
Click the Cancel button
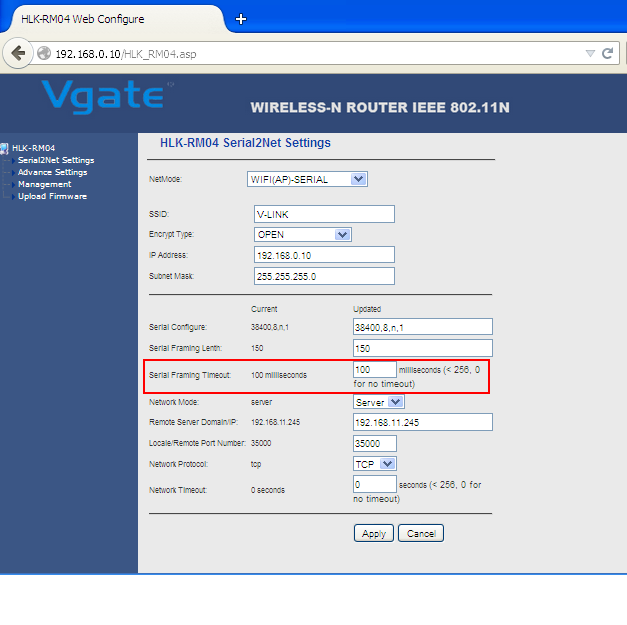(x=421, y=533)
